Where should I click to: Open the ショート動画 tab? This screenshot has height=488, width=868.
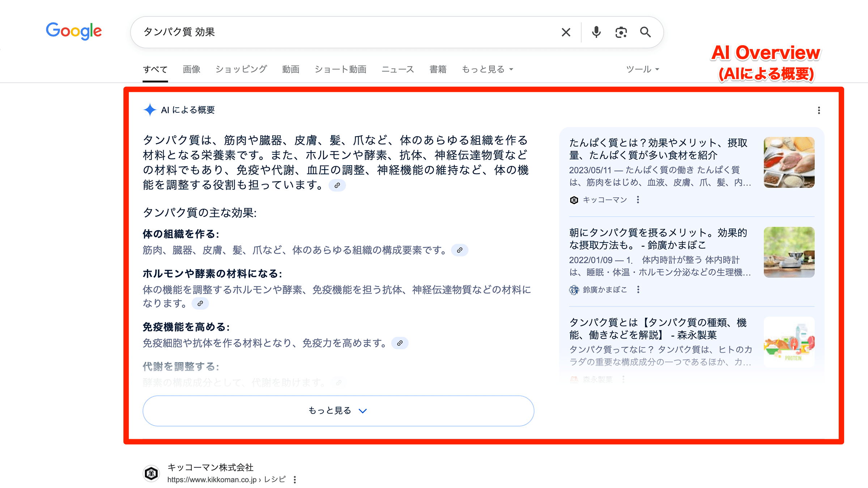340,69
